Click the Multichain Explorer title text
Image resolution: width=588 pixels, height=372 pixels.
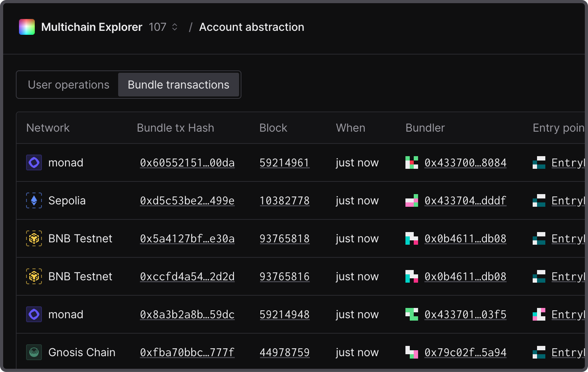92,27
